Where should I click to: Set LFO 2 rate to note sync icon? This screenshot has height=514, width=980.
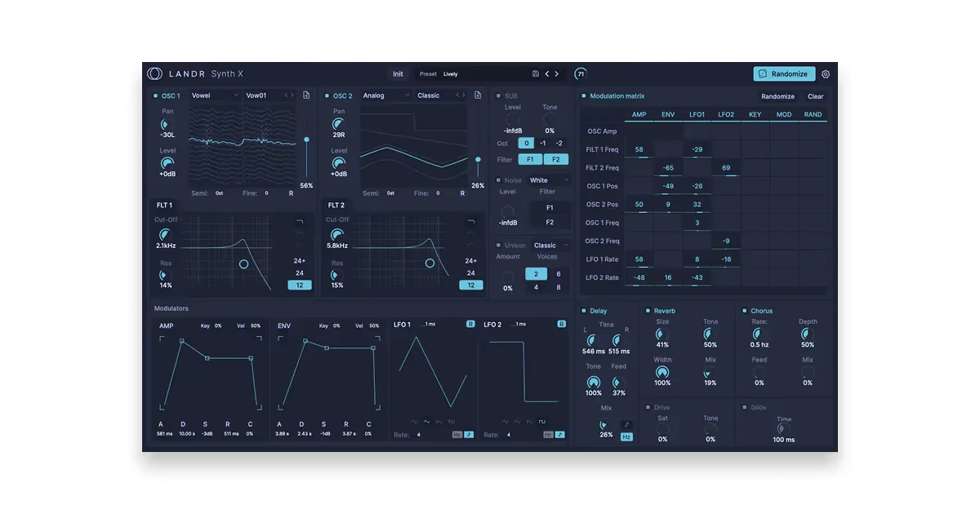tap(559, 435)
